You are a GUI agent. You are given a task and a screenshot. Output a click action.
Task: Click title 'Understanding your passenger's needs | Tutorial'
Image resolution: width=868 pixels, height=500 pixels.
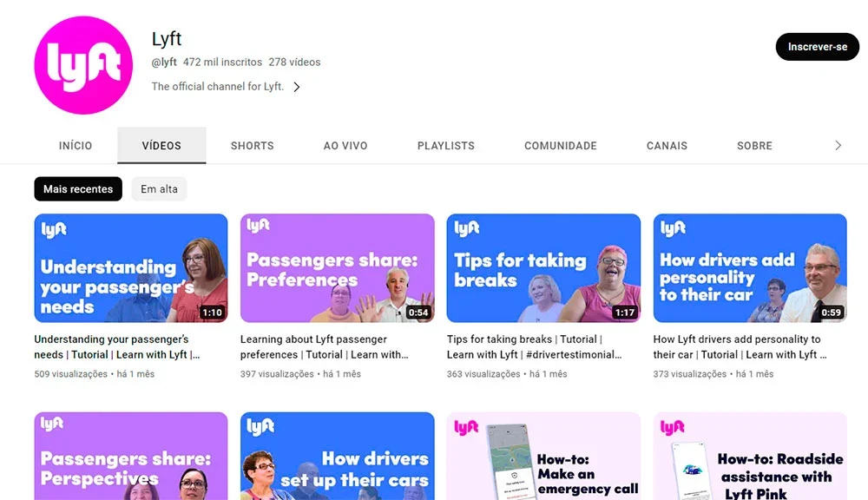(117, 347)
